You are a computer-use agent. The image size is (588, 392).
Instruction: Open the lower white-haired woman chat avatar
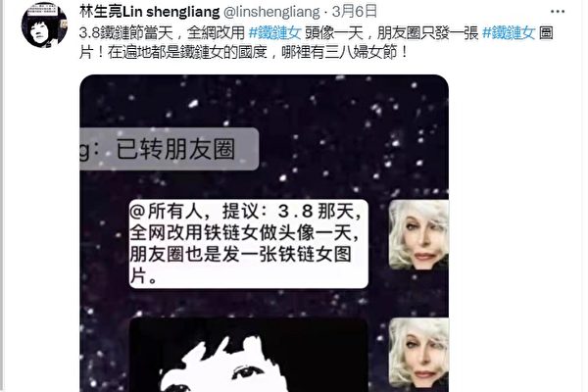coord(418,353)
